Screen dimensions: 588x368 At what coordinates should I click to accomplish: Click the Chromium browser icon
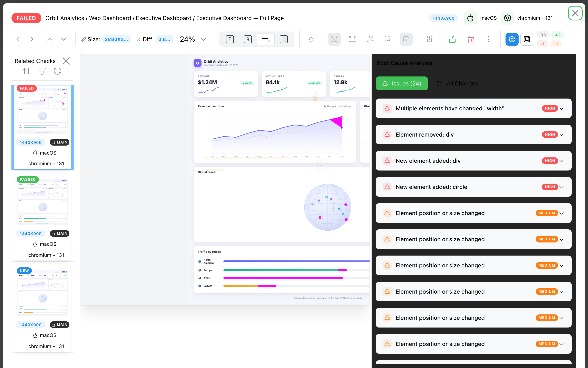pyautogui.click(x=507, y=18)
